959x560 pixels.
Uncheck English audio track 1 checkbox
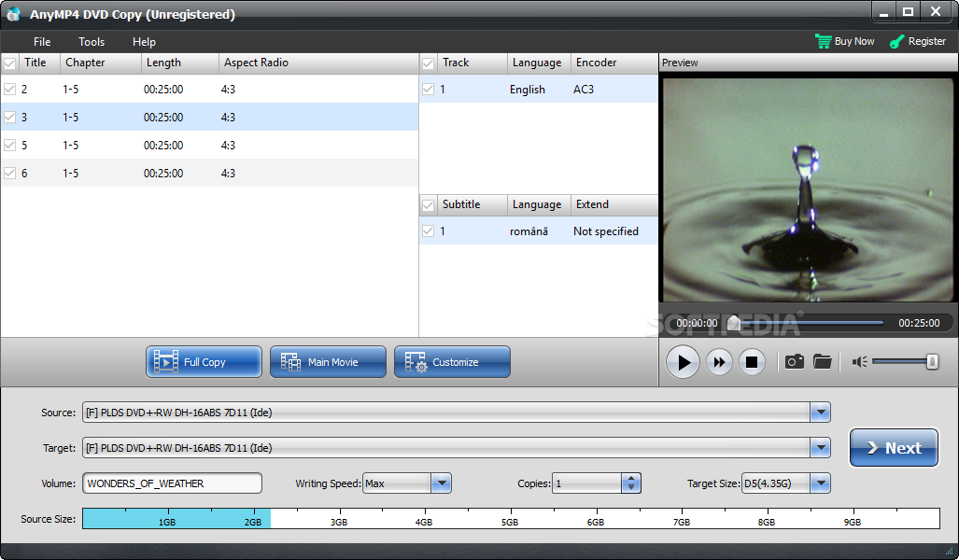click(x=428, y=90)
